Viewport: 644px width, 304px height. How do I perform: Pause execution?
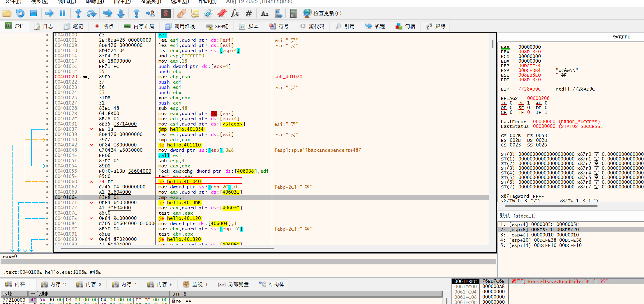[x=63, y=13]
